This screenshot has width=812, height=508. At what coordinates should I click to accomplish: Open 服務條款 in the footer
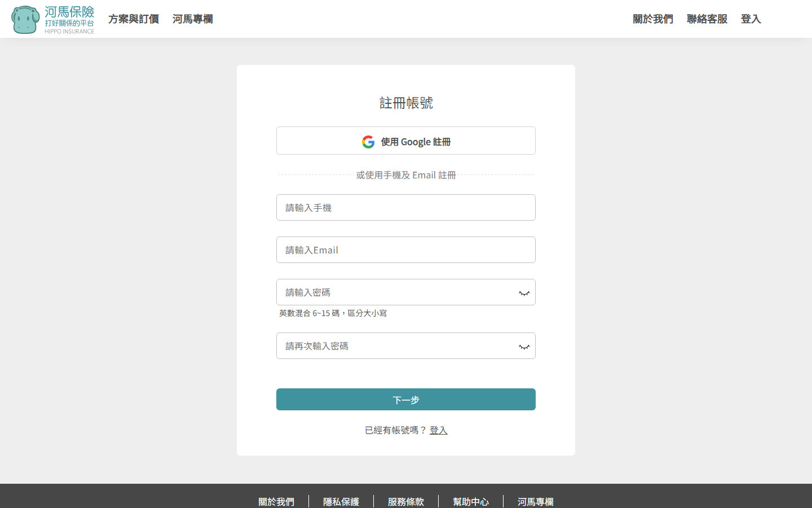coord(405,501)
